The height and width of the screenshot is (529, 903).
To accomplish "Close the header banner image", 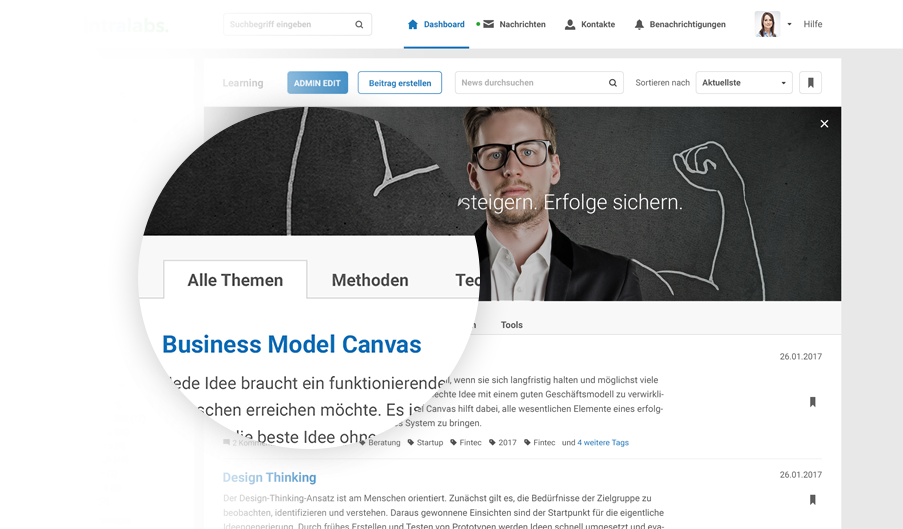I will pos(824,124).
